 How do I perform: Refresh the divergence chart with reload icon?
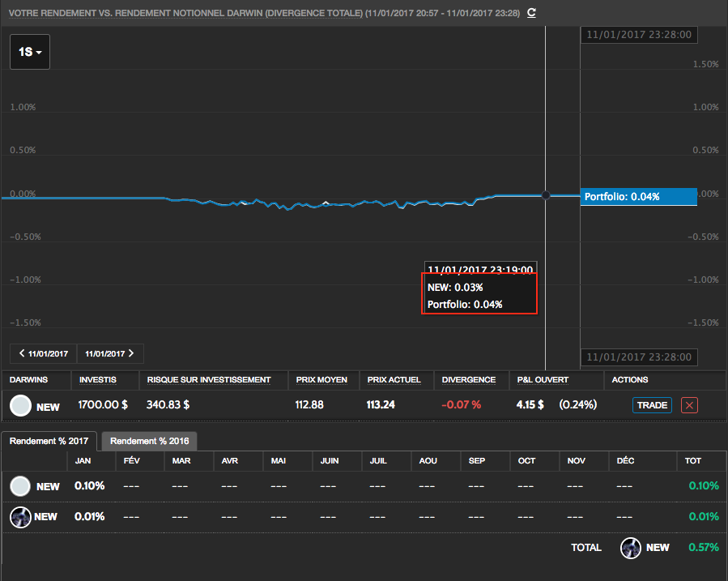point(531,13)
